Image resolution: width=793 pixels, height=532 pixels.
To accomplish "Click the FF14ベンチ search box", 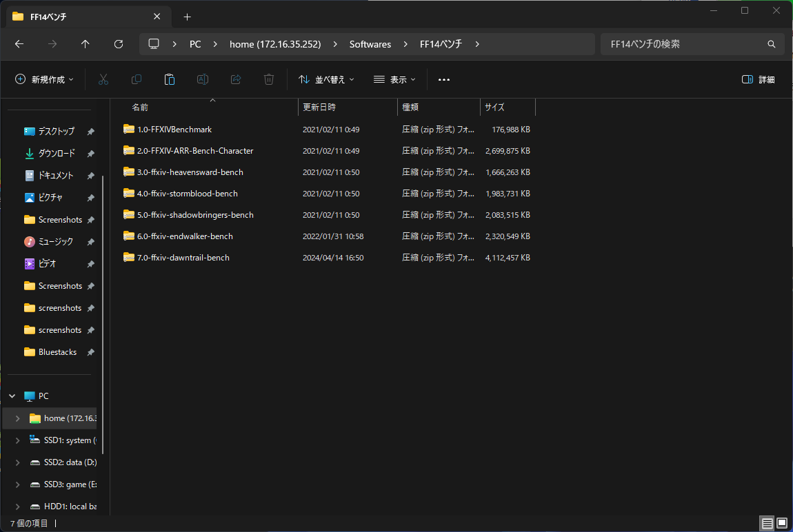I will pos(686,44).
